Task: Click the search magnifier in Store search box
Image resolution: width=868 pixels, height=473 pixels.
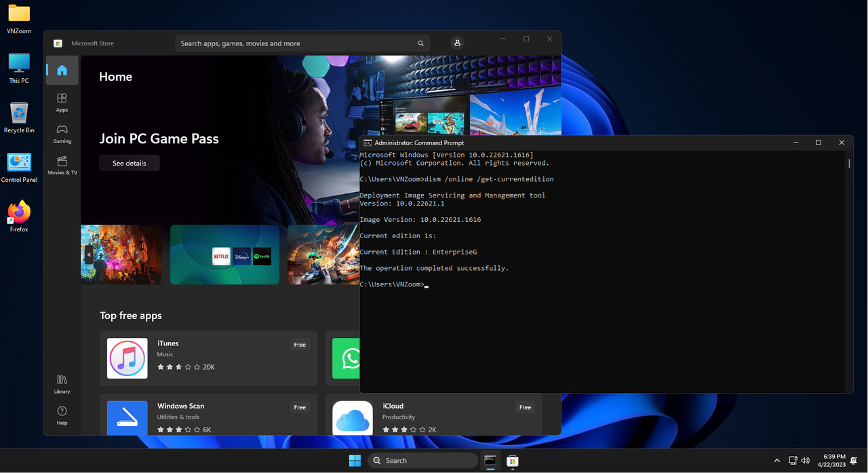Action: point(420,43)
